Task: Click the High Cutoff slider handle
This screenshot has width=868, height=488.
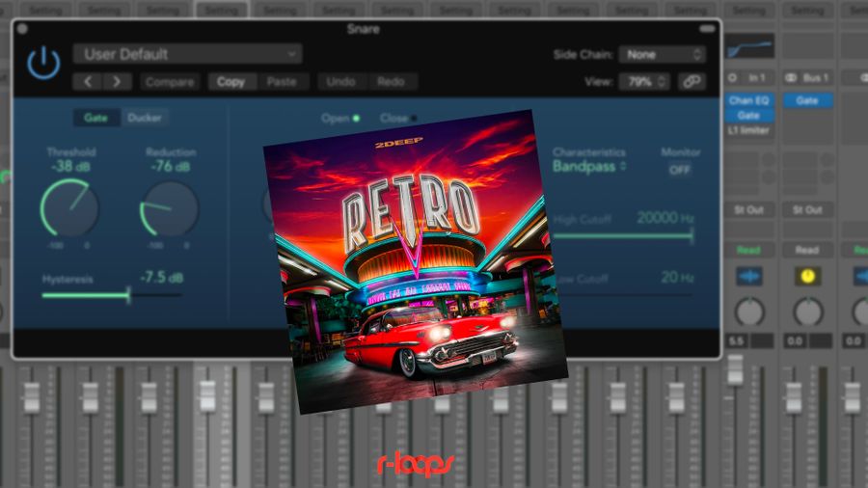Action: pos(692,236)
